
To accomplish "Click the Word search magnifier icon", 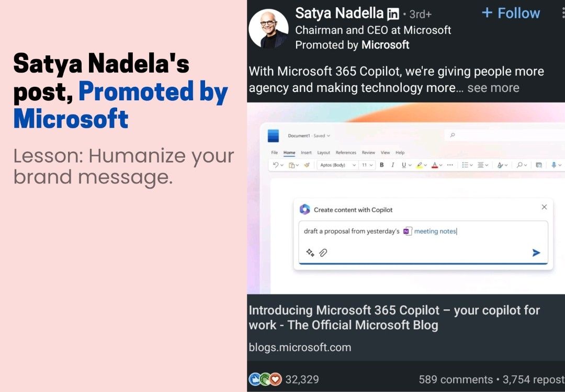I will [x=453, y=135].
